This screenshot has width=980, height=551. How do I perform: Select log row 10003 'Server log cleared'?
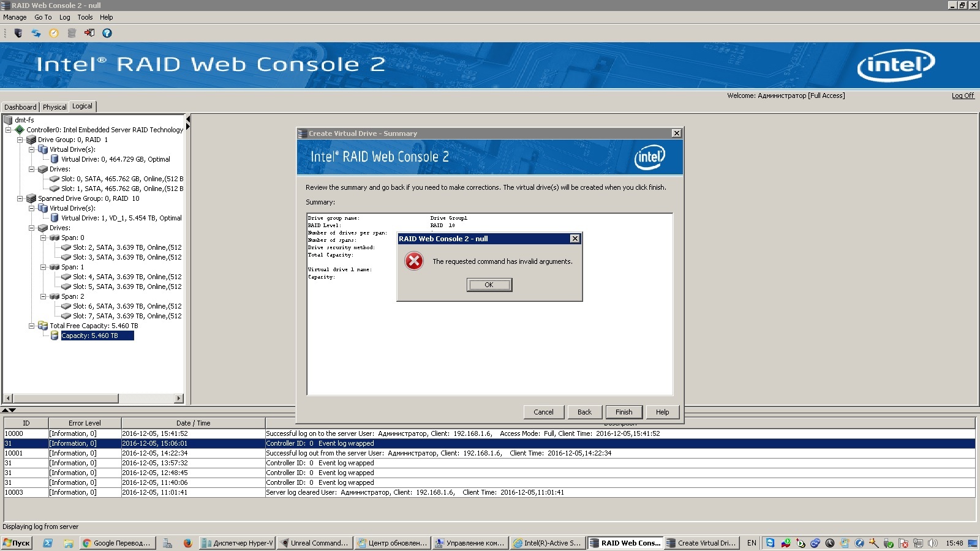tap(489, 492)
